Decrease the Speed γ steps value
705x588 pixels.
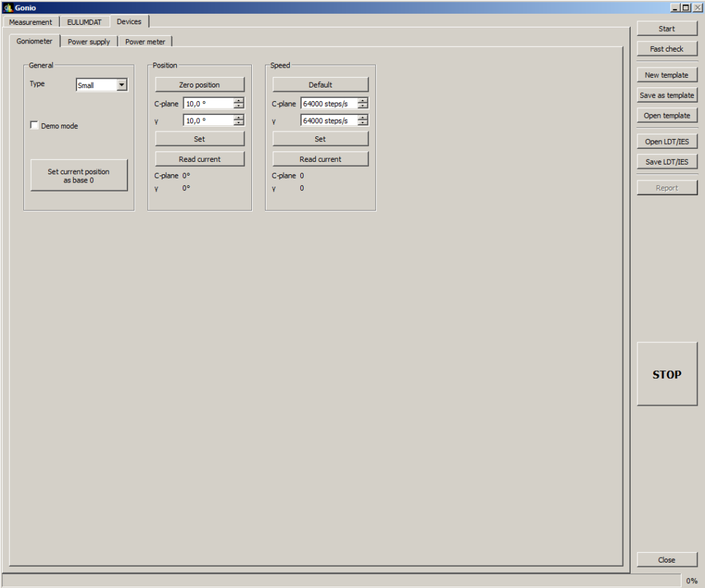[362, 123]
